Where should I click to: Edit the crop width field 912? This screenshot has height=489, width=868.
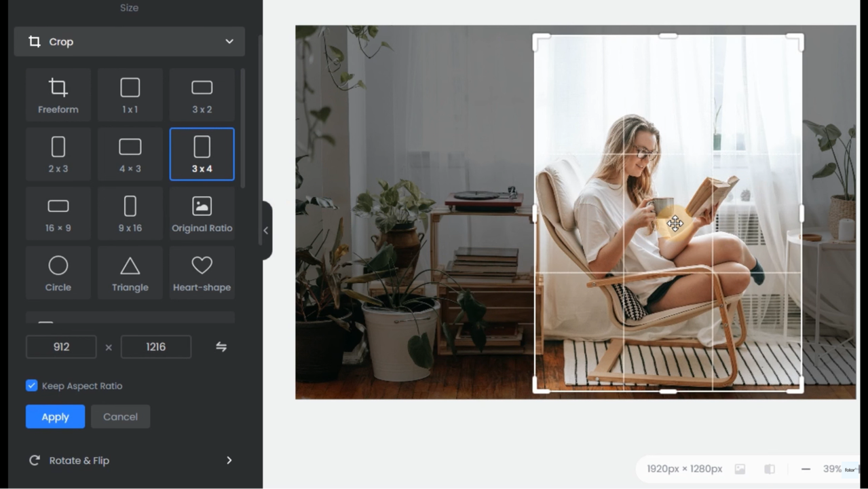[61, 346]
